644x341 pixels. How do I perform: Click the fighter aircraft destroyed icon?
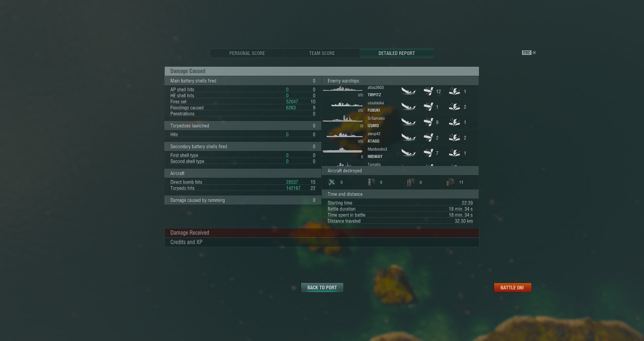click(332, 182)
